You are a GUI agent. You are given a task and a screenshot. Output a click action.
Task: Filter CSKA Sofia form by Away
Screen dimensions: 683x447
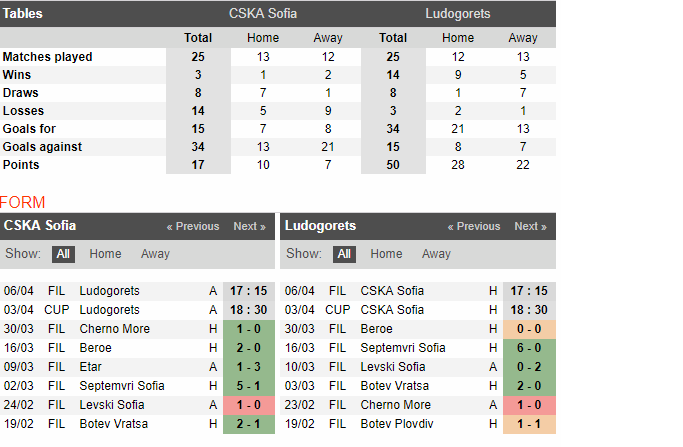pos(155,254)
